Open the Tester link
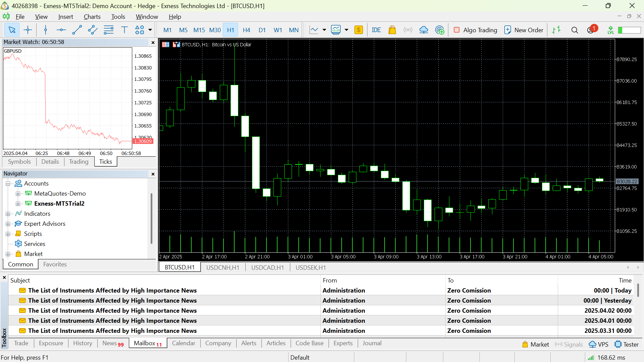644x362 pixels. pyautogui.click(x=627, y=345)
